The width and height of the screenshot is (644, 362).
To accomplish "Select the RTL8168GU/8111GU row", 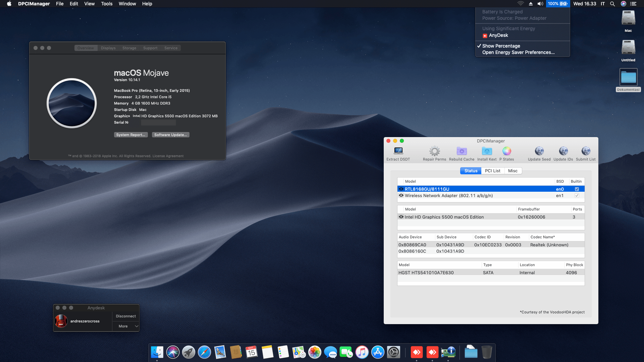I will click(491, 189).
